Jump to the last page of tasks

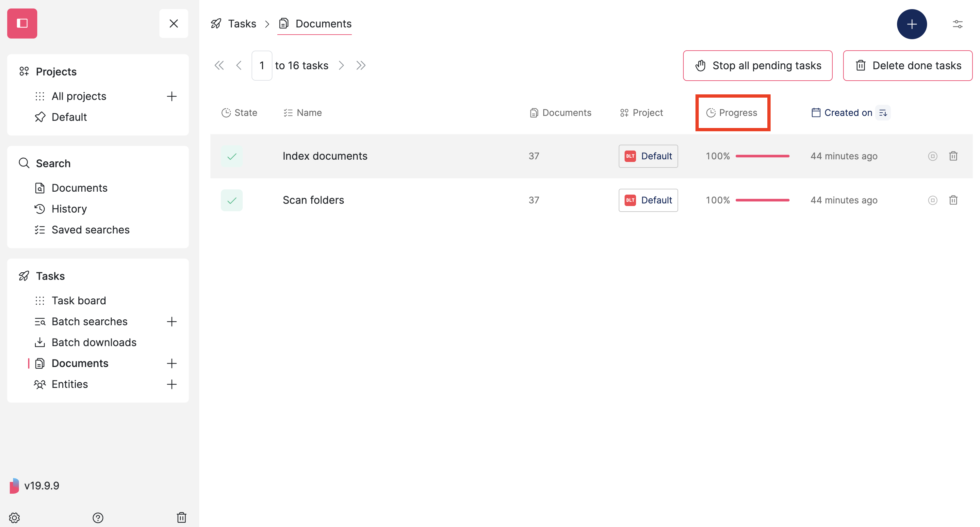pyautogui.click(x=361, y=65)
